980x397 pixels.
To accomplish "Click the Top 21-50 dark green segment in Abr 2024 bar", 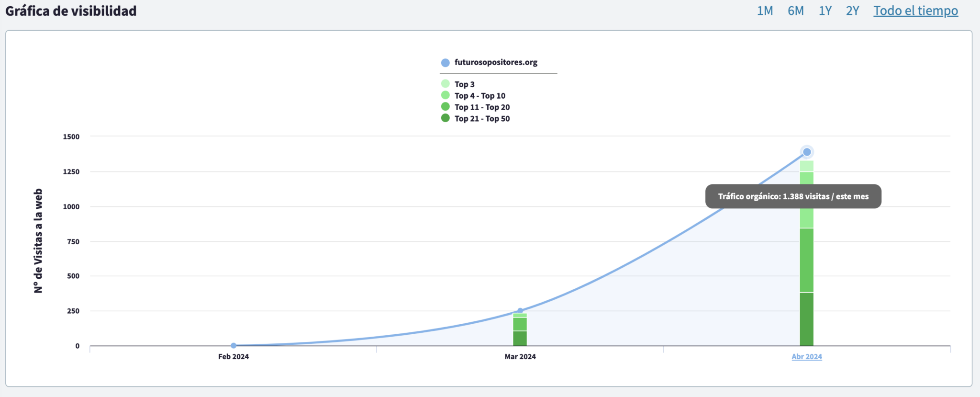I will coord(806,319).
